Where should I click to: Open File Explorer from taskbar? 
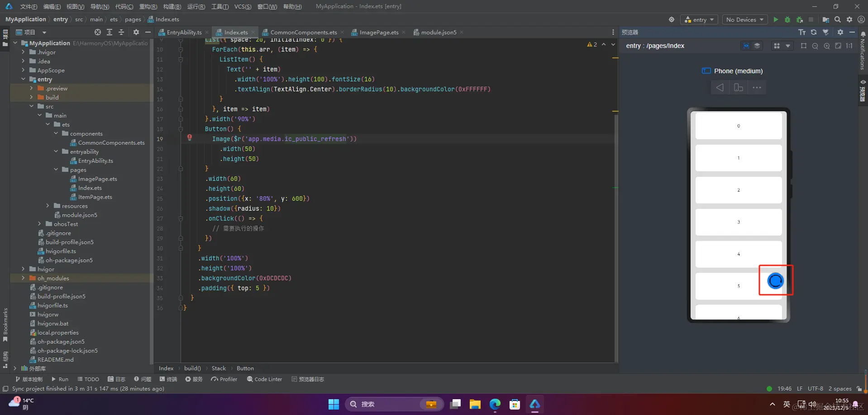tap(475, 404)
